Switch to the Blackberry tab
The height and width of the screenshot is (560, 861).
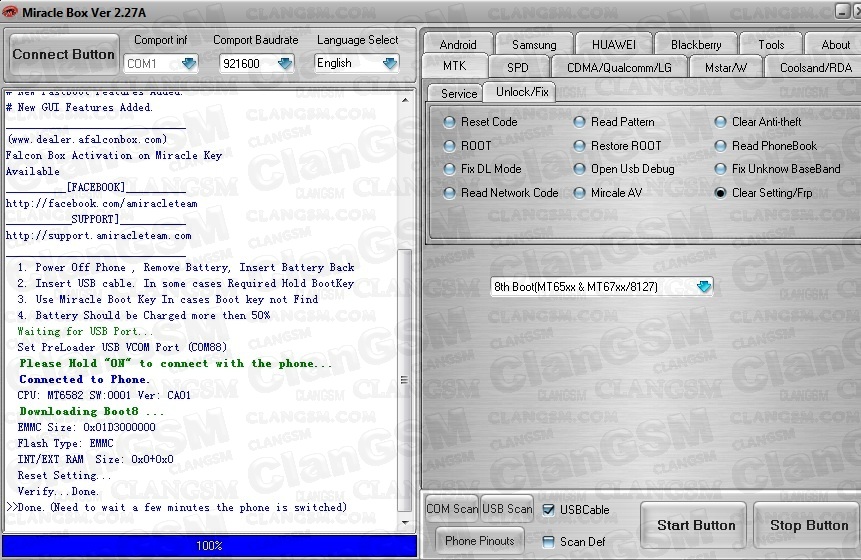click(x=696, y=44)
